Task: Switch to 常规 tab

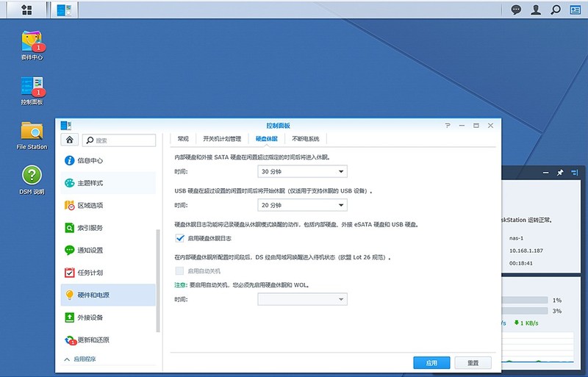Action: coord(183,139)
